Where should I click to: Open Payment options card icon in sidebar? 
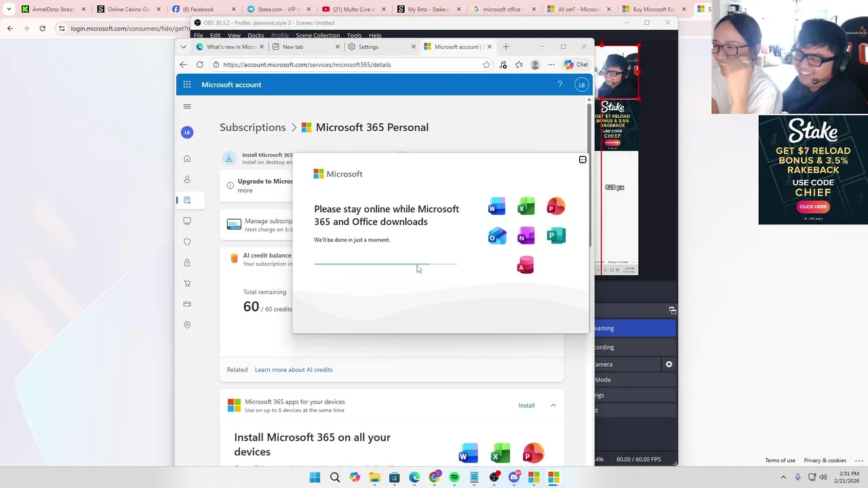click(187, 304)
